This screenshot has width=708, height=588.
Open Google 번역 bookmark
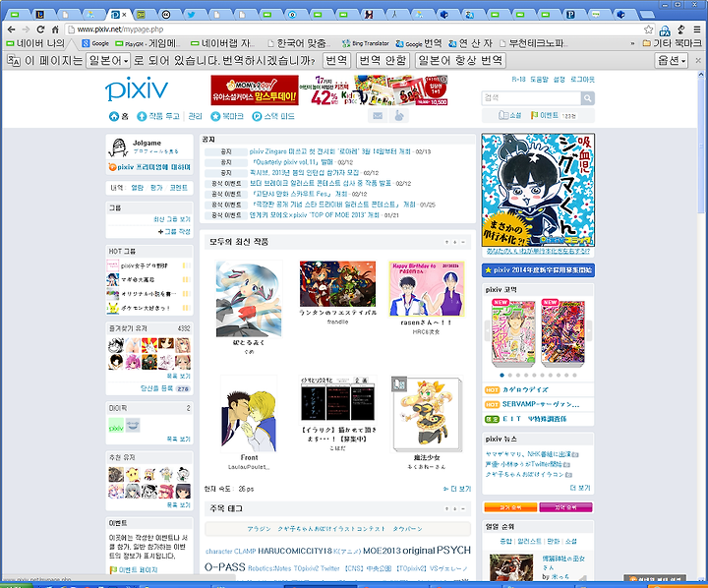click(419, 43)
